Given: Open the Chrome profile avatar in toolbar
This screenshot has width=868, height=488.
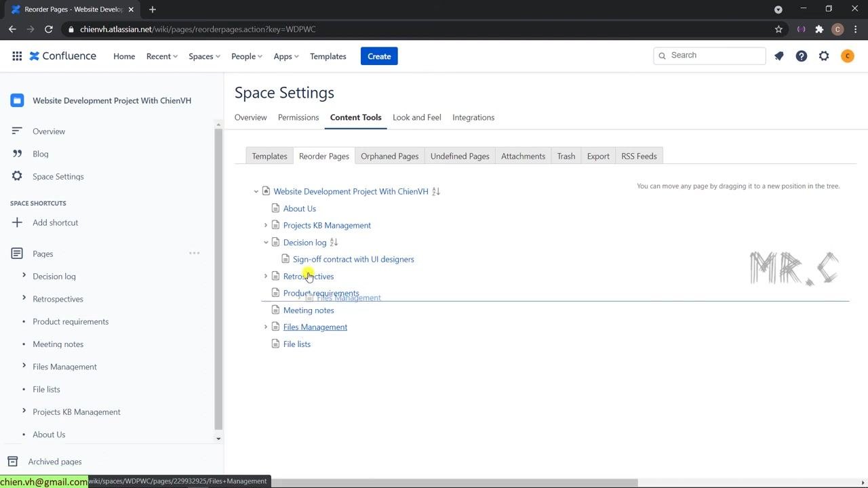Looking at the screenshot, I should tap(837, 29).
